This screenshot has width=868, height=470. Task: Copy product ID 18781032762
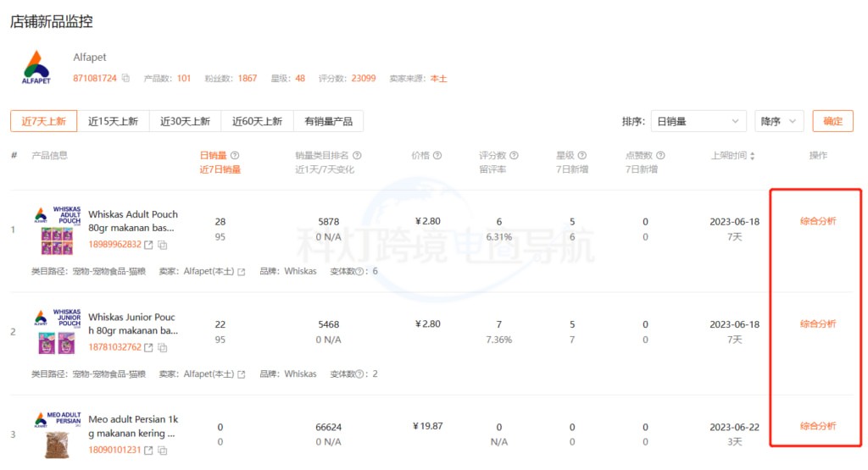[x=162, y=347]
